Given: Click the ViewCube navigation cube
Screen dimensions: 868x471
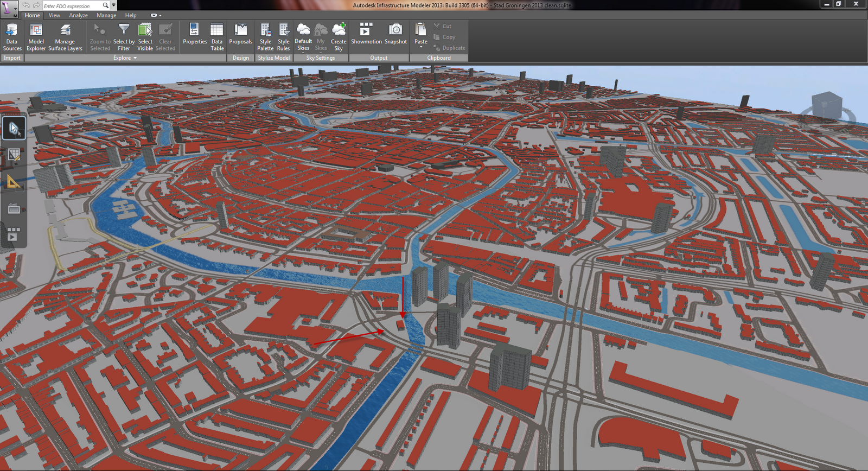Looking at the screenshot, I should (x=827, y=105).
